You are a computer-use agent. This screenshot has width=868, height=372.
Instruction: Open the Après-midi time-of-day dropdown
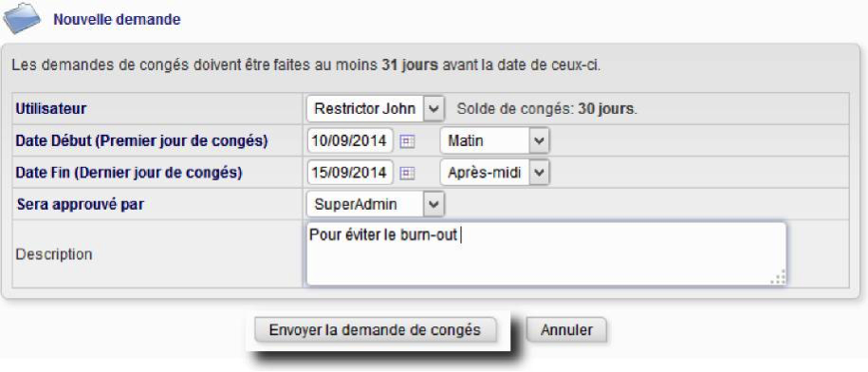click(495, 174)
